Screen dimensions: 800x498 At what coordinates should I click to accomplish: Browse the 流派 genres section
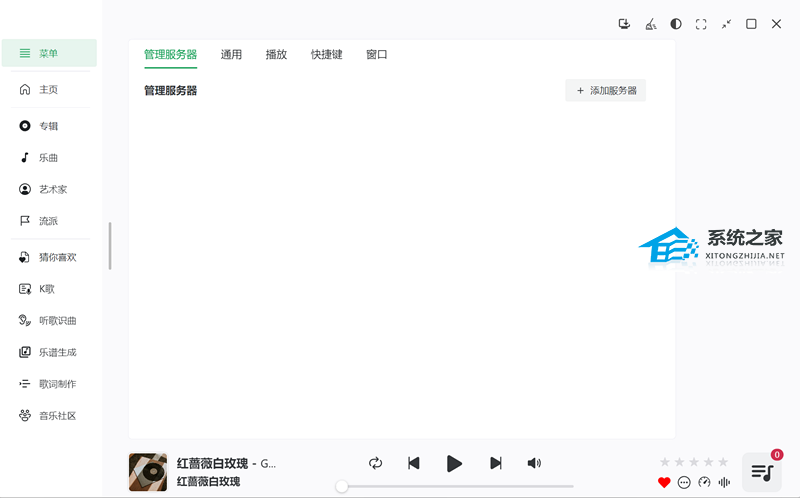tap(49, 221)
